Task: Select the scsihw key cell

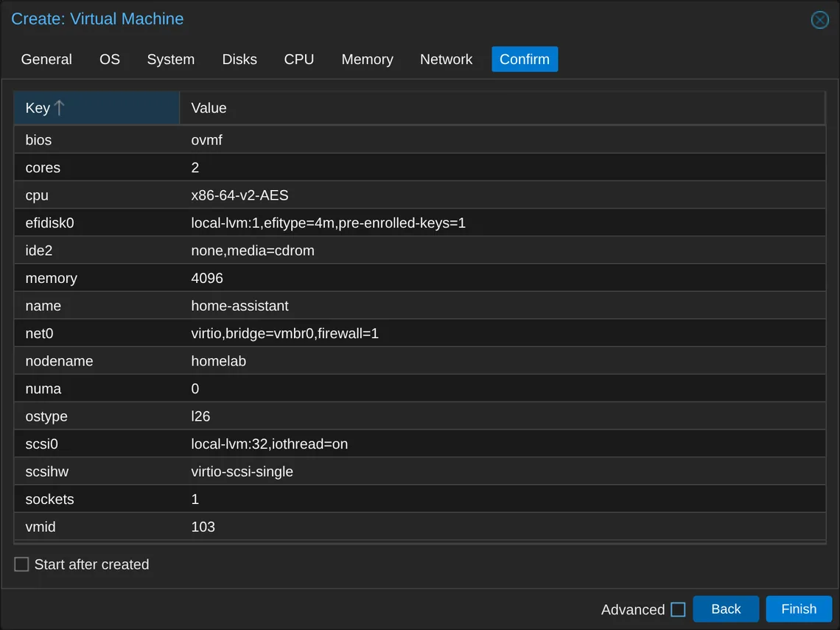Action: click(x=97, y=472)
